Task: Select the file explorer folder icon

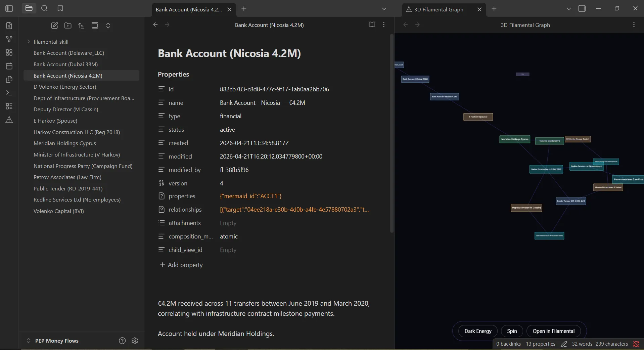Action: click(29, 8)
